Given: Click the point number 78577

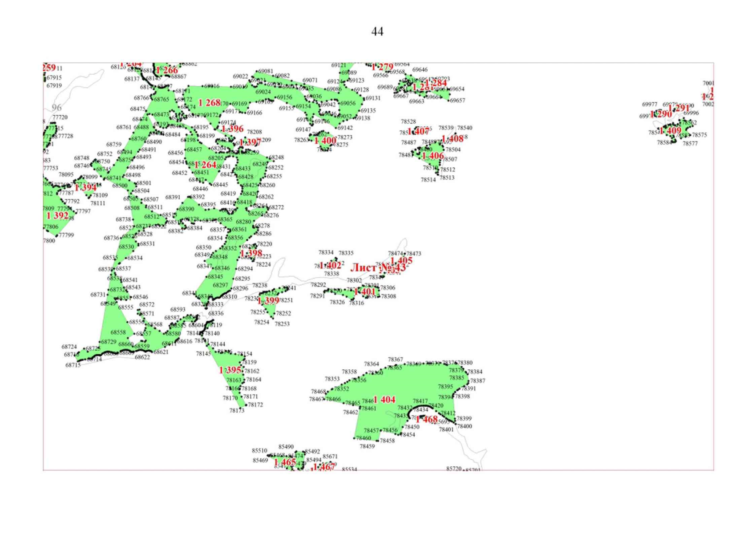Looking at the screenshot, I should coord(690,144).
